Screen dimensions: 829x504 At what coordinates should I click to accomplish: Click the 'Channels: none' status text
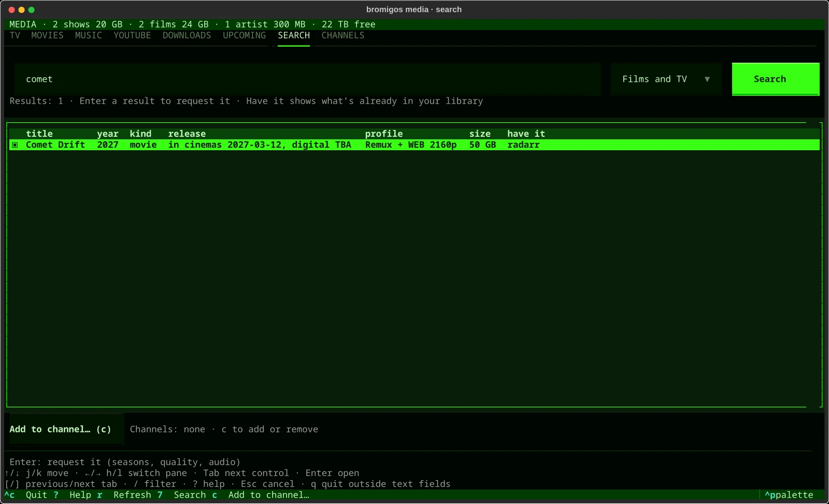point(167,429)
